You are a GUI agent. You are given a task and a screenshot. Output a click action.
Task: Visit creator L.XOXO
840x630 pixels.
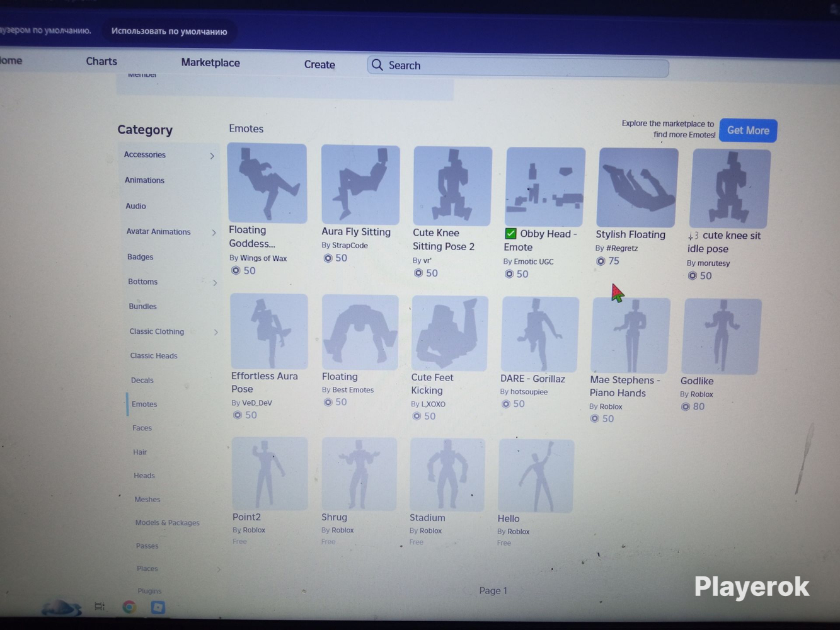[x=433, y=404]
